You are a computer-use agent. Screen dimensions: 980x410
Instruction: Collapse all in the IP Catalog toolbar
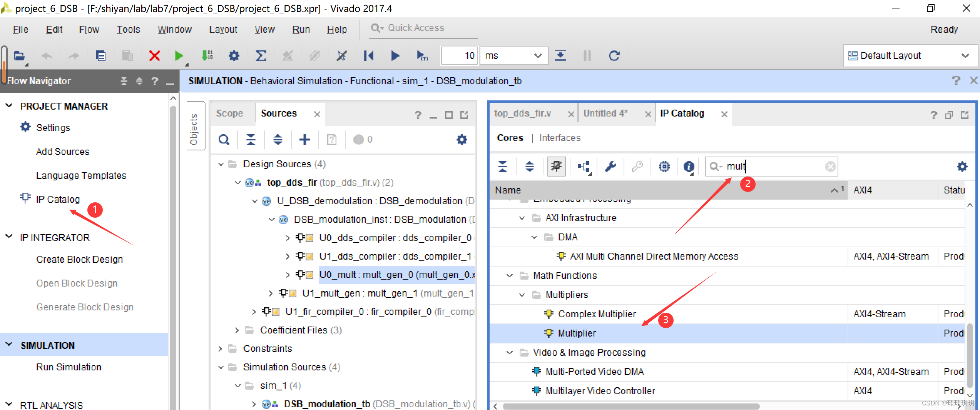click(x=503, y=167)
